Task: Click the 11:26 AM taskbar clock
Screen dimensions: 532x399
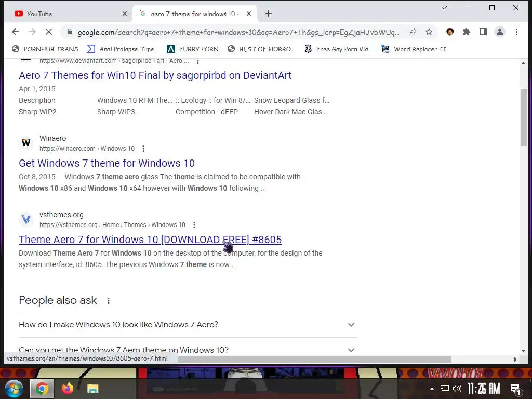Action: (484, 389)
